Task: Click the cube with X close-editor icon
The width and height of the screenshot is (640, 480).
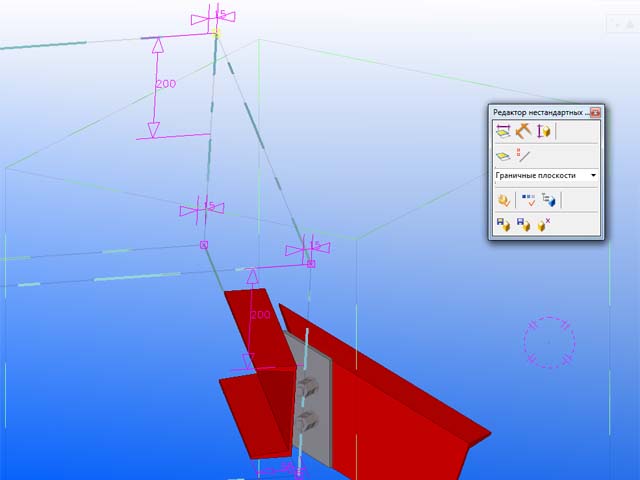Action: coord(545,226)
